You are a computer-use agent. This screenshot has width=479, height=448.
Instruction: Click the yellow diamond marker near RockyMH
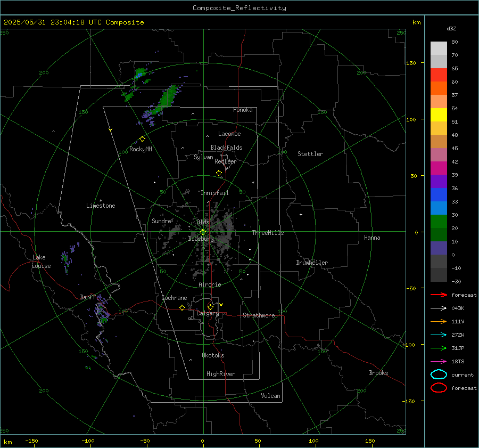142,139
